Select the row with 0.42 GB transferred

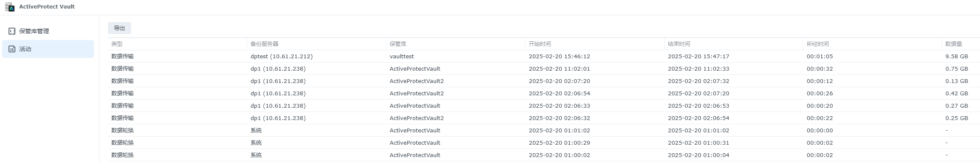pos(544,93)
